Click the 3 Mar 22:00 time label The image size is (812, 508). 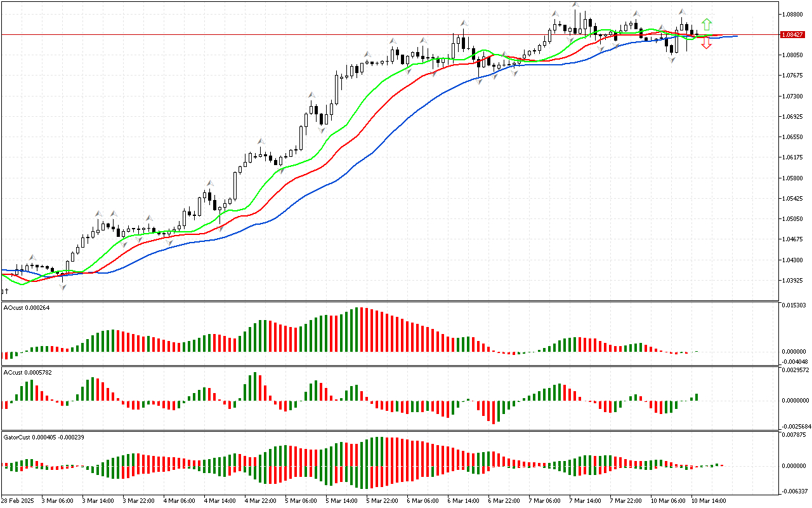tap(139, 501)
